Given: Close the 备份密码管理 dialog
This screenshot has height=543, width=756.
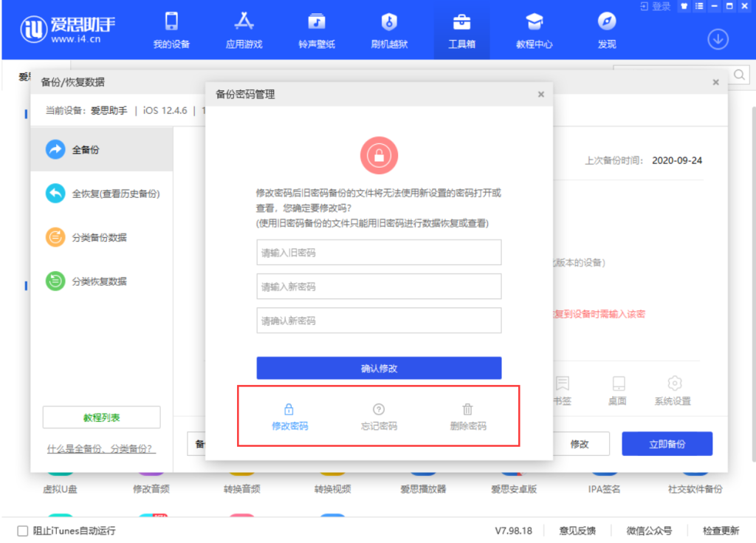Looking at the screenshot, I should (x=541, y=95).
